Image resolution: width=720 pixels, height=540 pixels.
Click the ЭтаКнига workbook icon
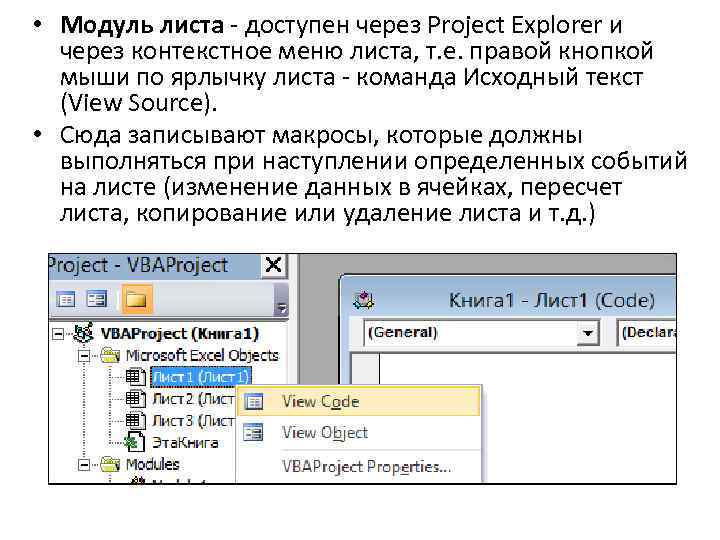[135, 442]
